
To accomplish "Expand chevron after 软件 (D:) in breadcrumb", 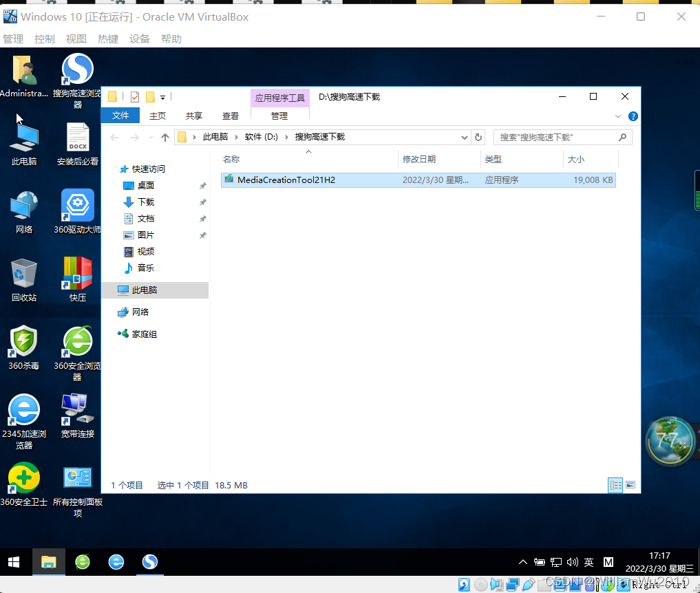I will pyautogui.click(x=286, y=137).
